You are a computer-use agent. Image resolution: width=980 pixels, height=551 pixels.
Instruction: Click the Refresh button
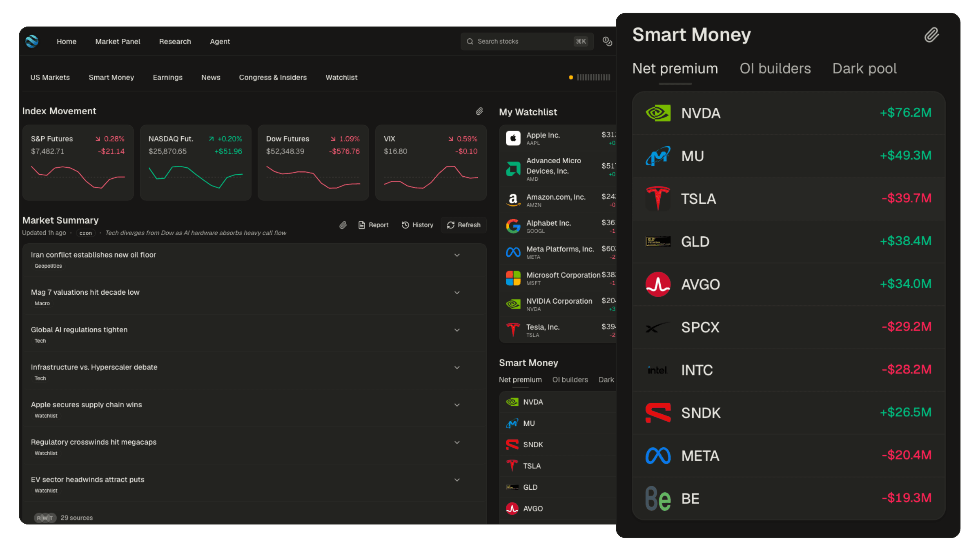coord(463,225)
